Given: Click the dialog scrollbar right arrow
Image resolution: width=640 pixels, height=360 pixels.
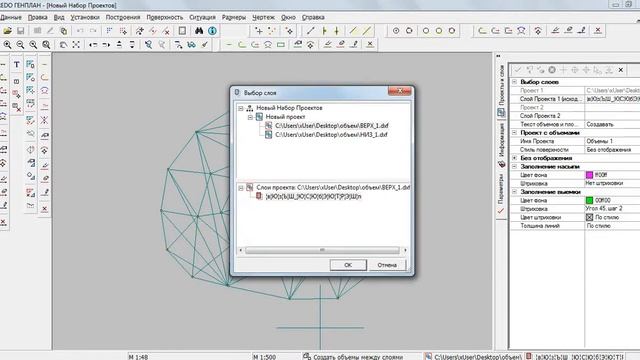Looking at the screenshot, I should (x=405, y=250).
